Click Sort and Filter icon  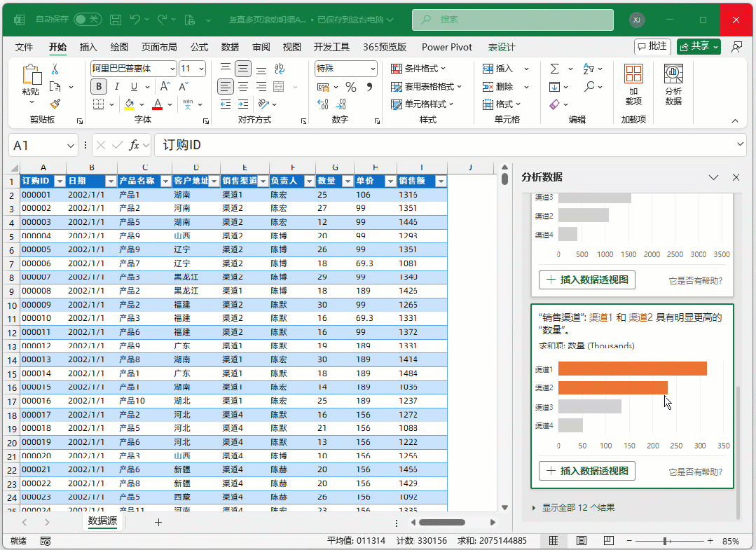[x=589, y=69]
